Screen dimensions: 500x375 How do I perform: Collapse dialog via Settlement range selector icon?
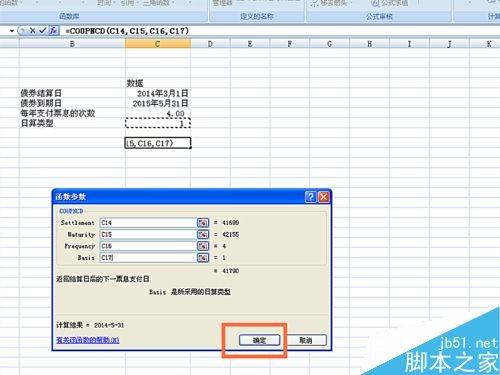203,223
